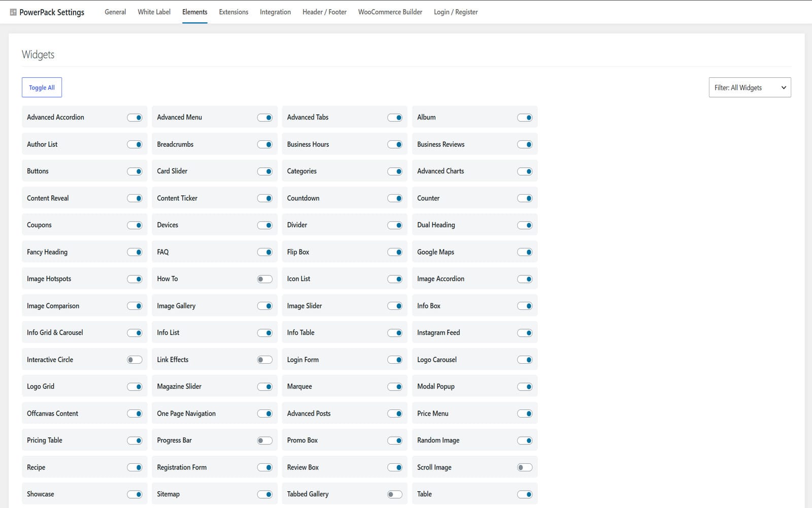This screenshot has width=812, height=508.
Task: Open the General tab
Action: click(115, 12)
